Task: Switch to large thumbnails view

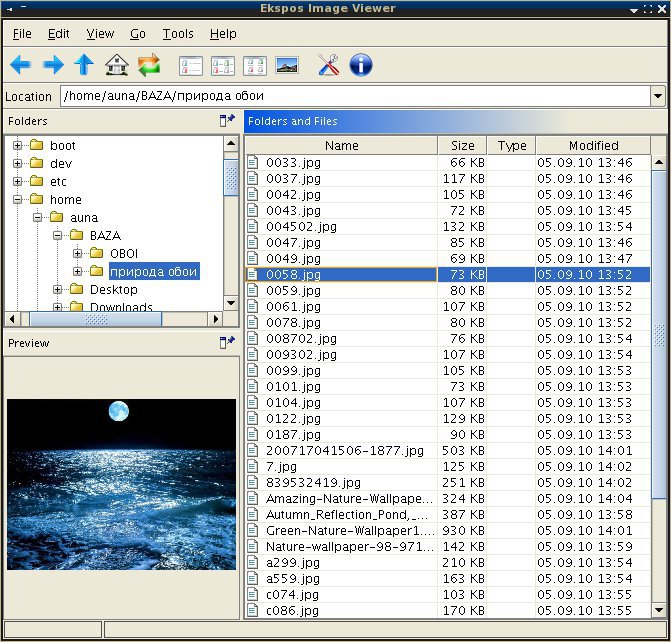Action: point(255,66)
